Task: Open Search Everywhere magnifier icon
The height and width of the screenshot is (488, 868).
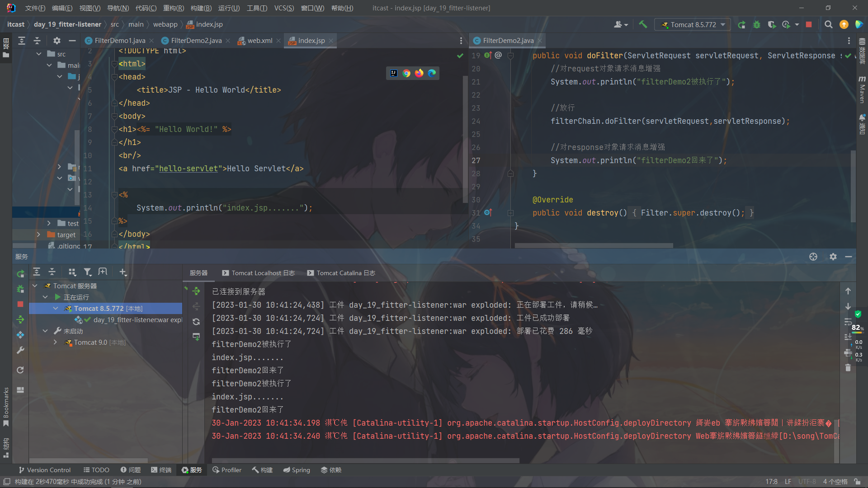Action: coord(828,24)
